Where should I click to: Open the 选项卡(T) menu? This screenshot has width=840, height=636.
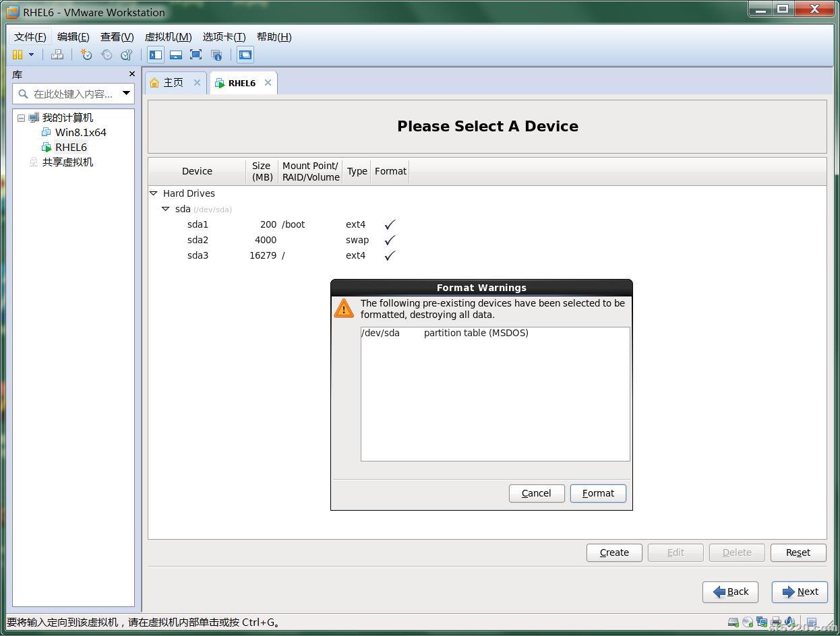coord(224,37)
